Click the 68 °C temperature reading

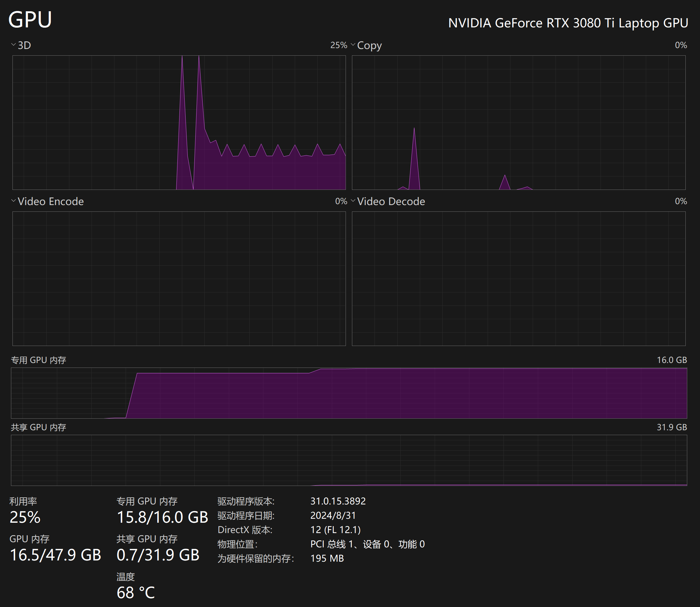point(135,592)
